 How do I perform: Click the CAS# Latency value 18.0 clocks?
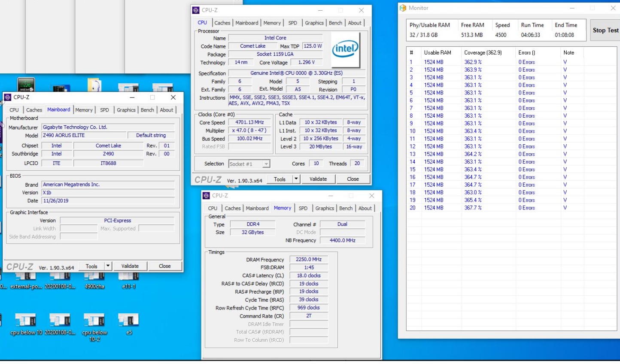pyautogui.click(x=309, y=276)
